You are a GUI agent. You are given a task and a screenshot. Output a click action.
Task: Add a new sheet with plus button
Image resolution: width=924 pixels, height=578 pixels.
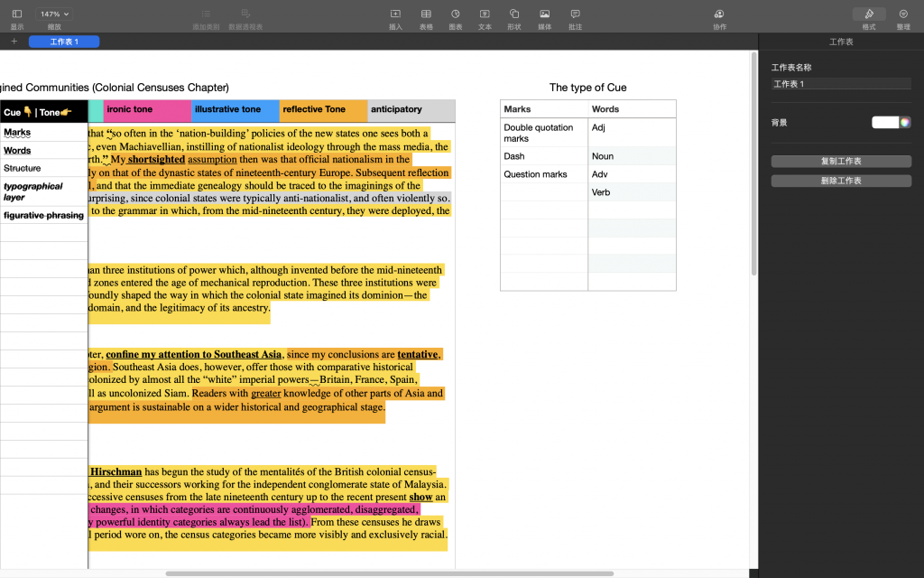[14, 42]
